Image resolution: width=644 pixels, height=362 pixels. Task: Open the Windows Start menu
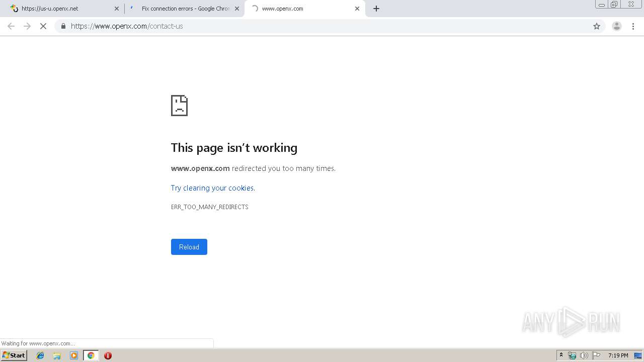(x=14, y=355)
